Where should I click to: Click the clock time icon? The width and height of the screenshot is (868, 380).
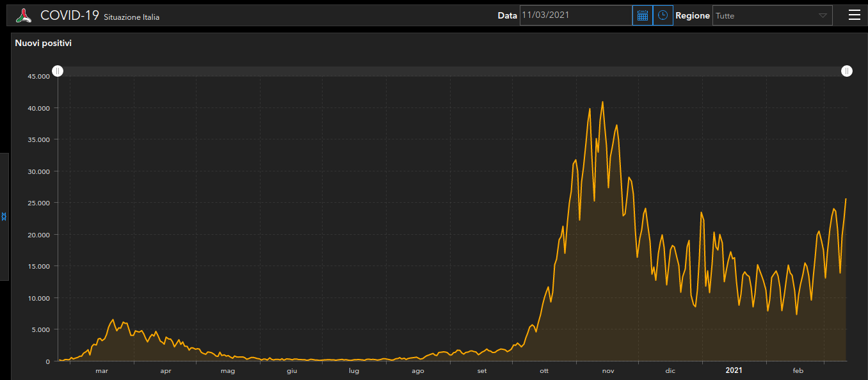click(x=663, y=15)
